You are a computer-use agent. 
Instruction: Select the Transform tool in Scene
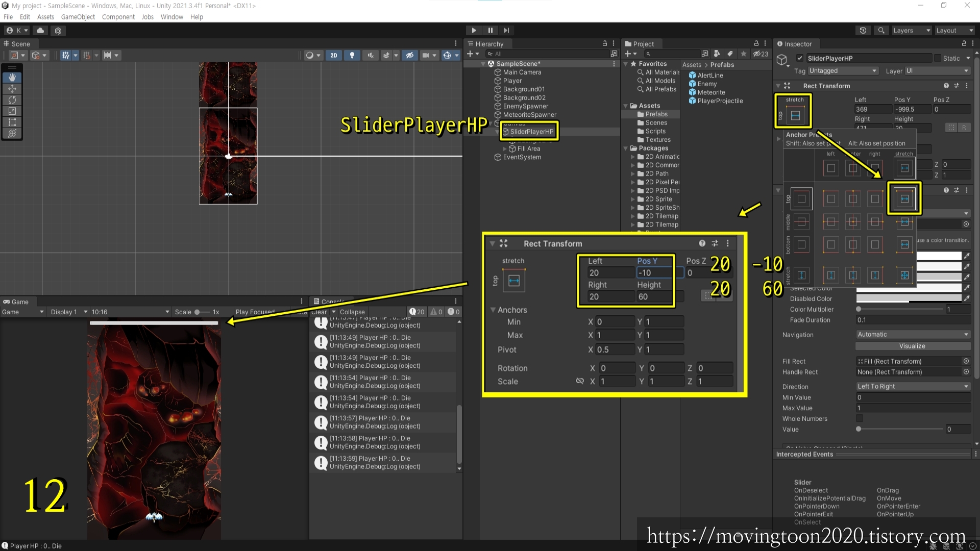tap(12, 134)
